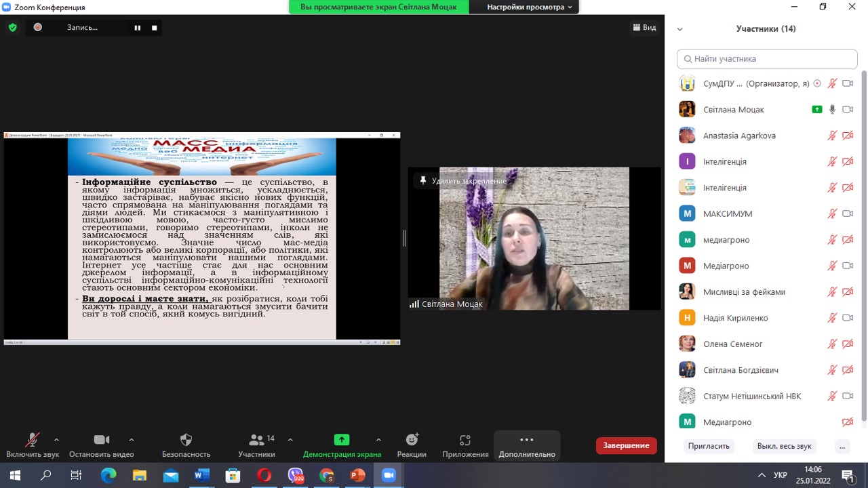Open the Security (Безопасность) options
868x488 pixels.
[x=186, y=445]
